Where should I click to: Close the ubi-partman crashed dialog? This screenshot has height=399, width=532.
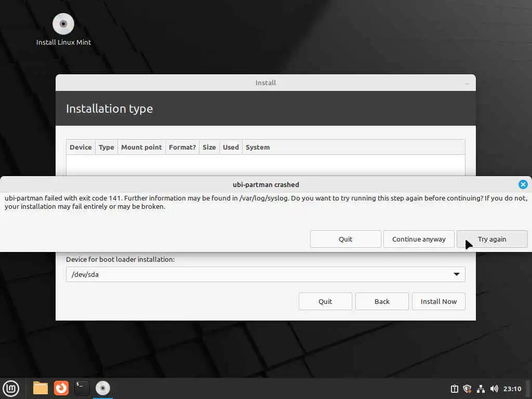point(523,184)
